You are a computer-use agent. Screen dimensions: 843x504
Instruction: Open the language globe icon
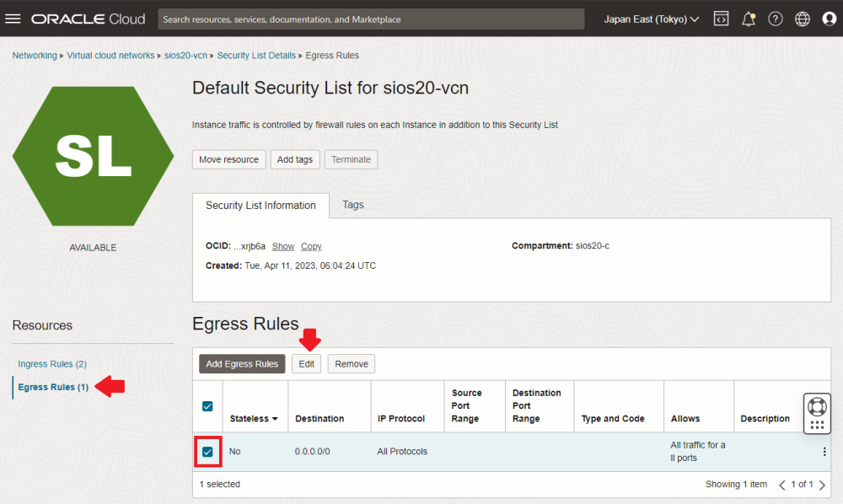pyautogui.click(x=802, y=19)
